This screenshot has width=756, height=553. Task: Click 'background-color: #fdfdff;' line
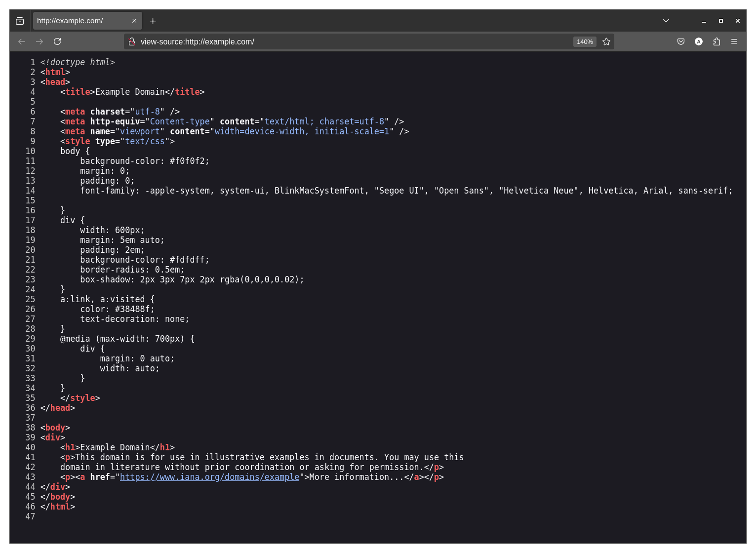coord(145,260)
